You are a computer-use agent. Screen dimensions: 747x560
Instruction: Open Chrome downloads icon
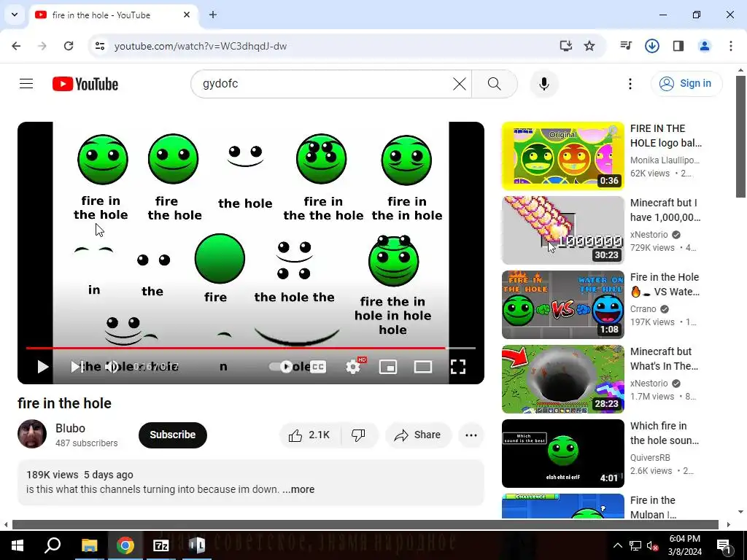pyautogui.click(x=651, y=46)
